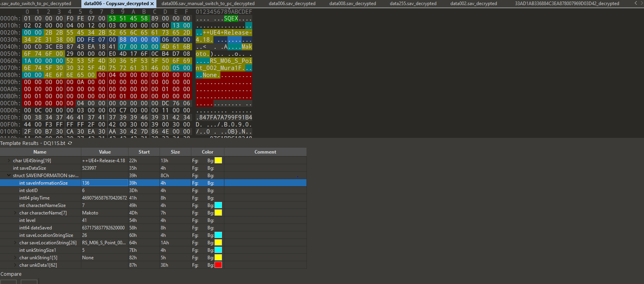Close the data006 - Copy.sav_decrypted tab
644x284 pixels.
pos(152,4)
